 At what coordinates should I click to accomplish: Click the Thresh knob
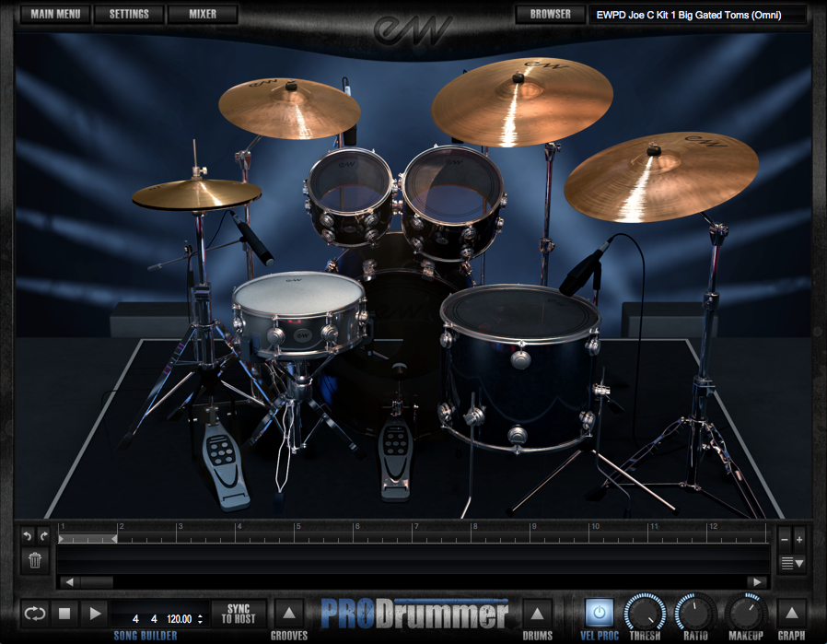[645, 613]
